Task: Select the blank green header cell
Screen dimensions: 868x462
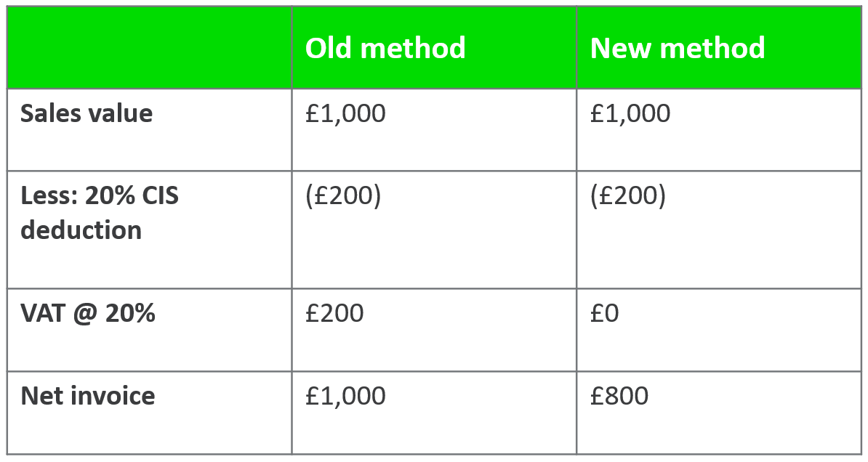Action: 149,48
